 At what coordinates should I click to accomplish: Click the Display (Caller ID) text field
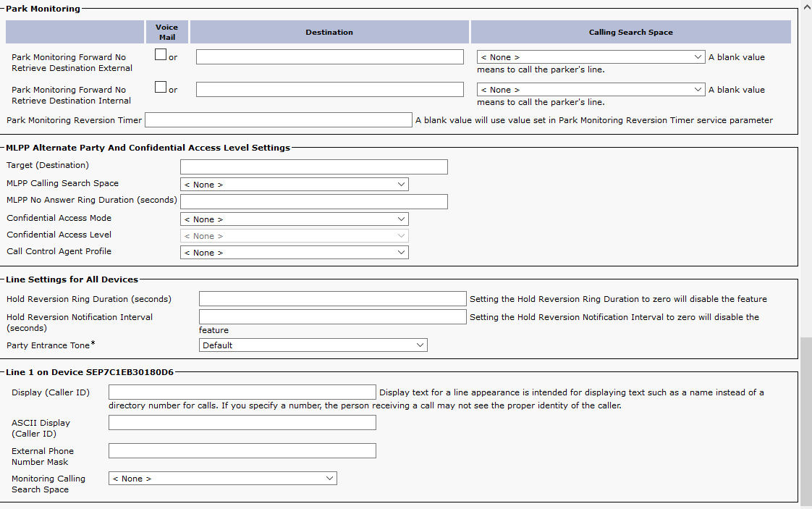[242, 392]
